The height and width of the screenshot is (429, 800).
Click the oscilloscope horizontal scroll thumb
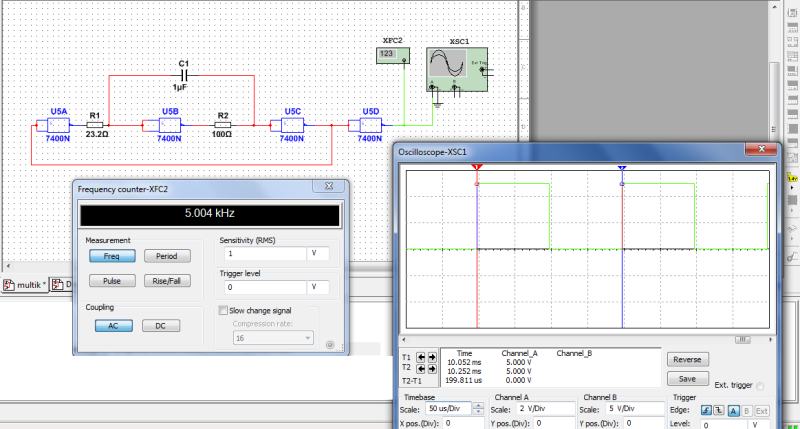[742, 340]
